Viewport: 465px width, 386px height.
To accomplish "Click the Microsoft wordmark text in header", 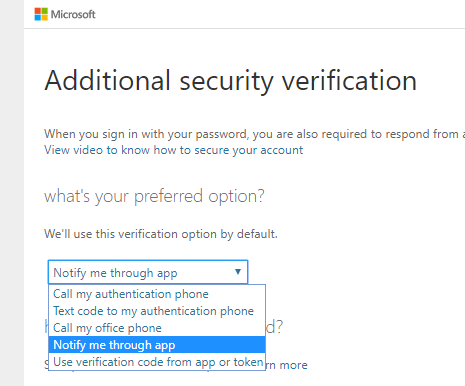I will pyautogui.click(x=73, y=14).
